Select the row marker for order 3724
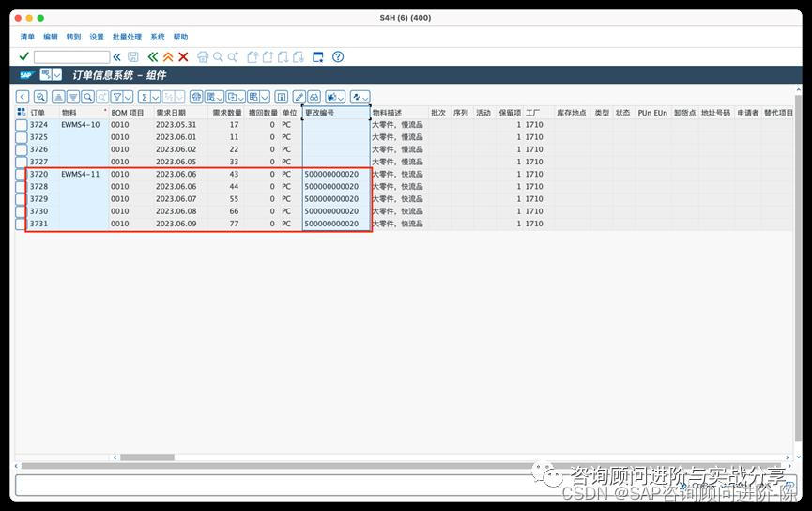This screenshot has width=812, height=511. pos(21,125)
